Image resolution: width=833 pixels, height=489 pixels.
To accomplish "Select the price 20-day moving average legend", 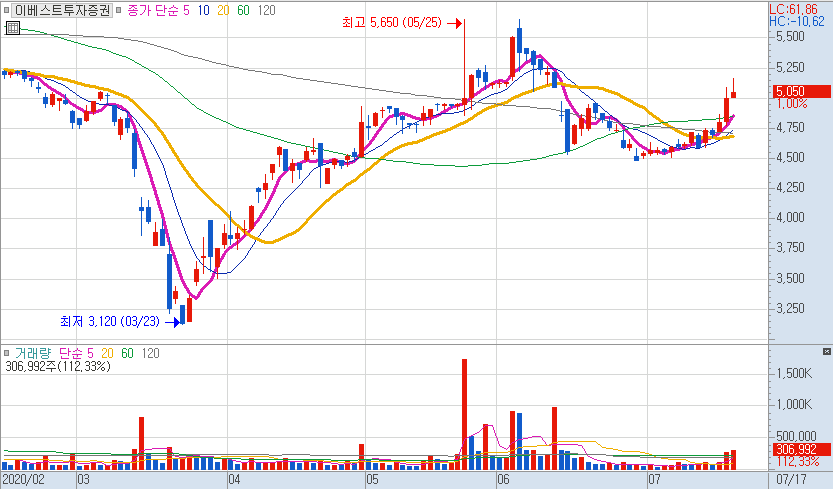I will click(223, 10).
